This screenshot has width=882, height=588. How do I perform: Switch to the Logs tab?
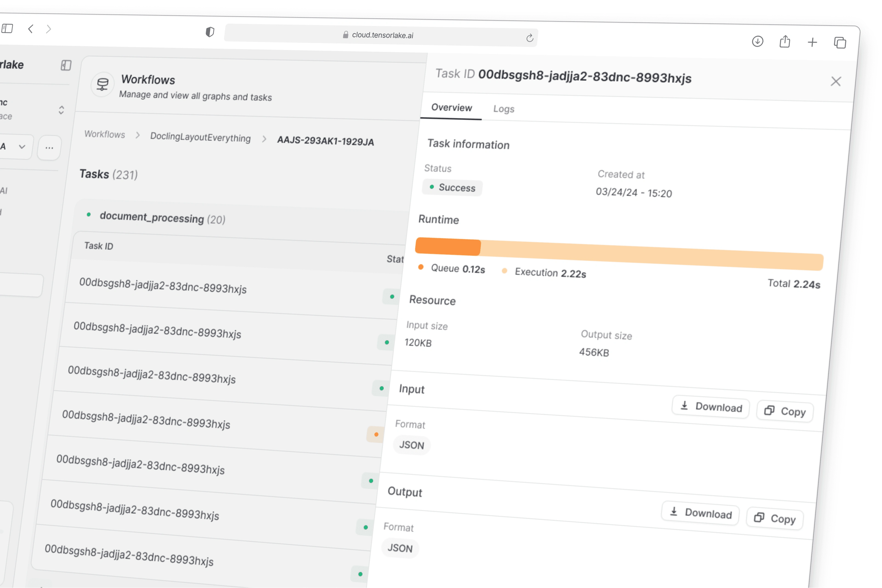pos(504,109)
